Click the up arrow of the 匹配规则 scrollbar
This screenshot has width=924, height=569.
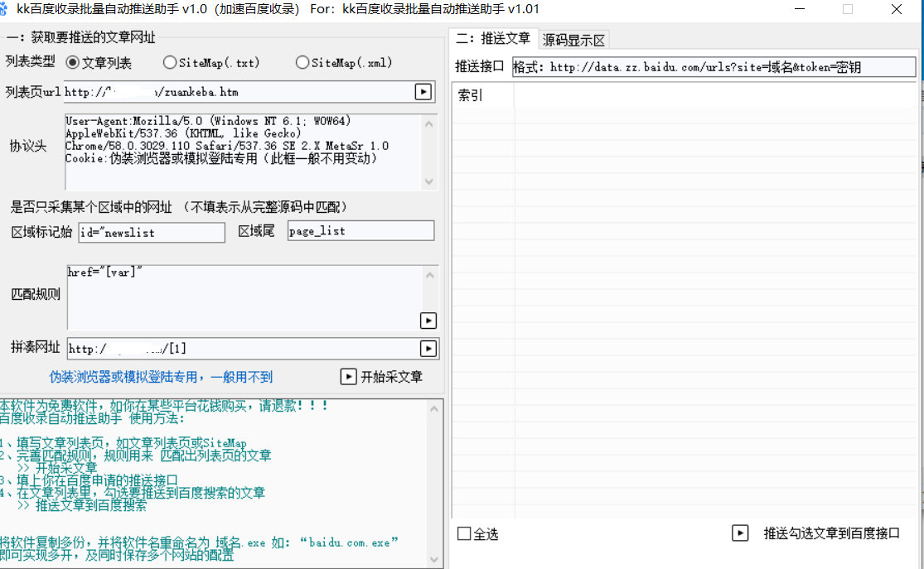429,275
